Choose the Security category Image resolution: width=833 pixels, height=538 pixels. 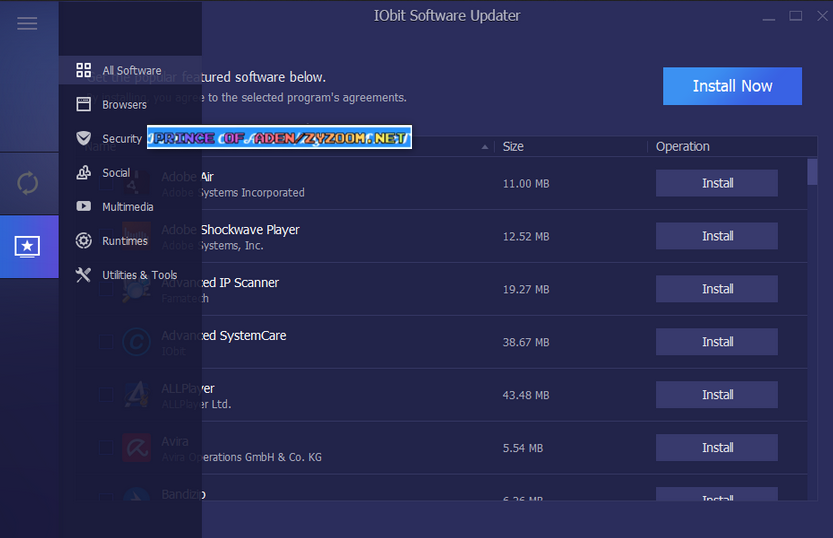coord(122,139)
